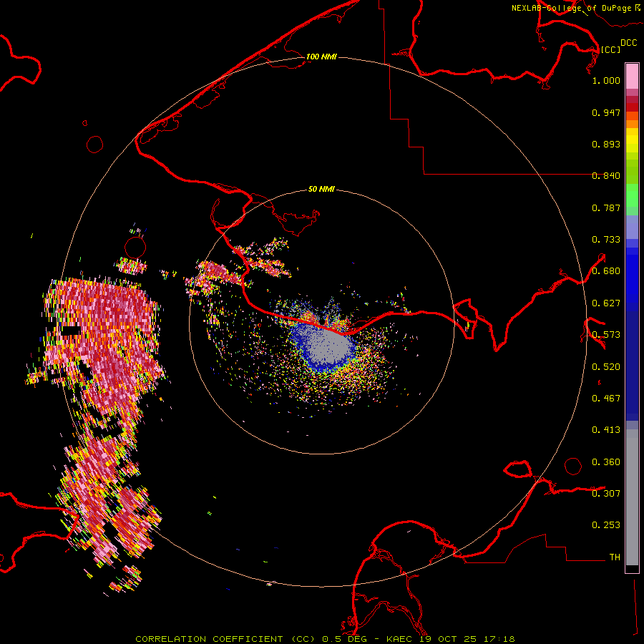Click the 0.733 scale value
The image size is (644, 644).
pyautogui.click(x=606, y=240)
